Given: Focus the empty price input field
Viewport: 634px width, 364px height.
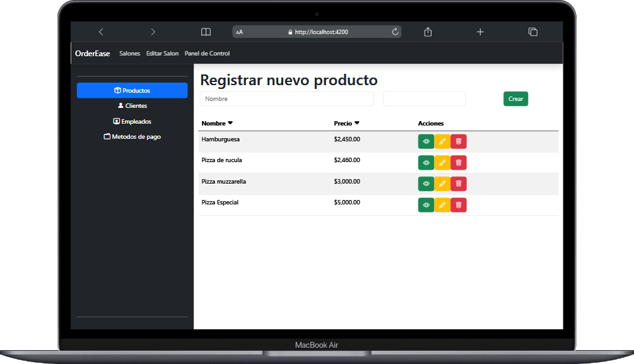Looking at the screenshot, I should tap(424, 98).
